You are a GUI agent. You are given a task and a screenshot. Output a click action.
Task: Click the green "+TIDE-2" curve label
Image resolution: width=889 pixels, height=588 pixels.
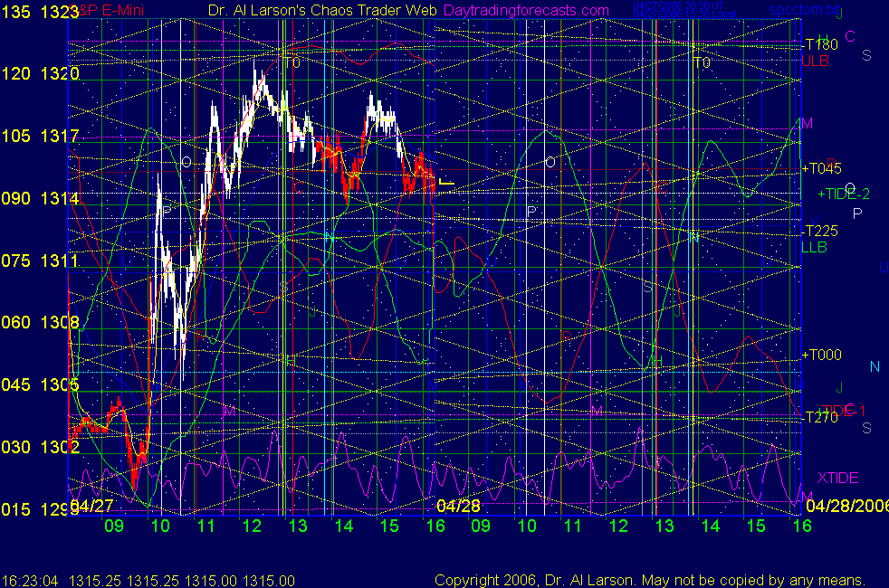[x=843, y=194]
